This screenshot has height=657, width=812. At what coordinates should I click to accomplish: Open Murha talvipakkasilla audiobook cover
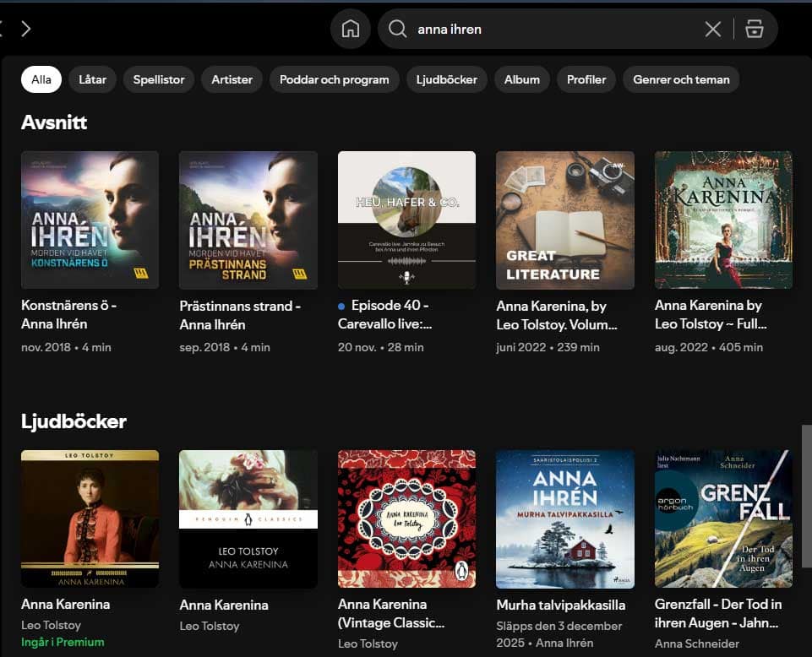tap(564, 519)
